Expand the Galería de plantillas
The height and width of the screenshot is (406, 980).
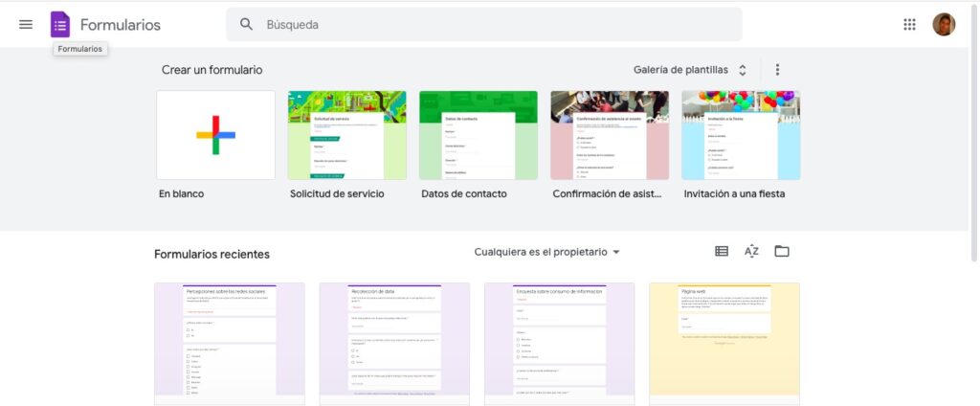[688, 70]
